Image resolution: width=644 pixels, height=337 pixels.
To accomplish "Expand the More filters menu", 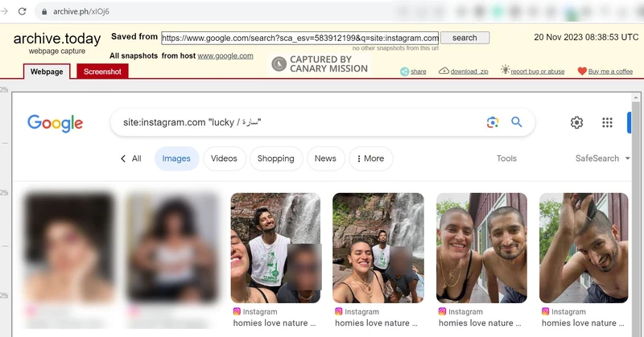I will click(370, 158).
